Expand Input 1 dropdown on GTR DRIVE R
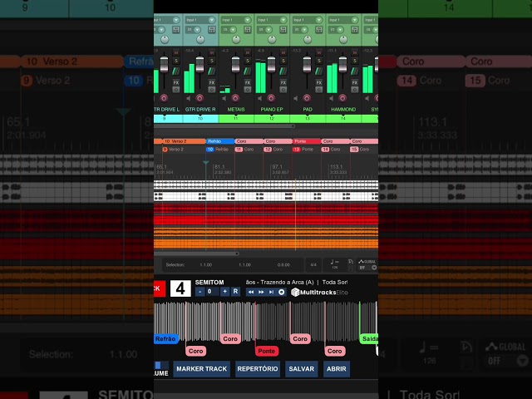532x399 pixels. click(212, 20)
